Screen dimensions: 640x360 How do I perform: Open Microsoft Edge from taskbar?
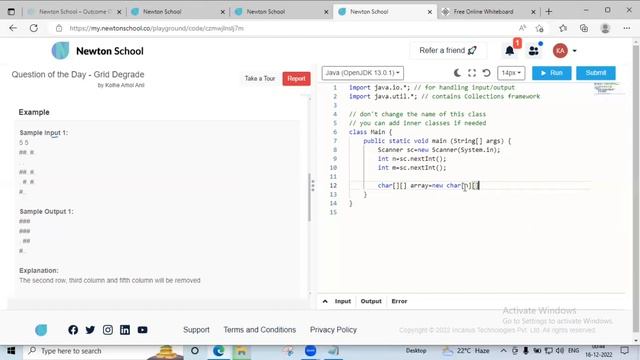[218, 351]
